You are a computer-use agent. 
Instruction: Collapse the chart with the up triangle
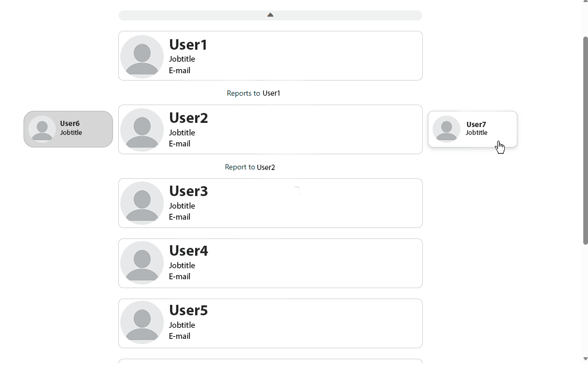click(x=270, y=15)
